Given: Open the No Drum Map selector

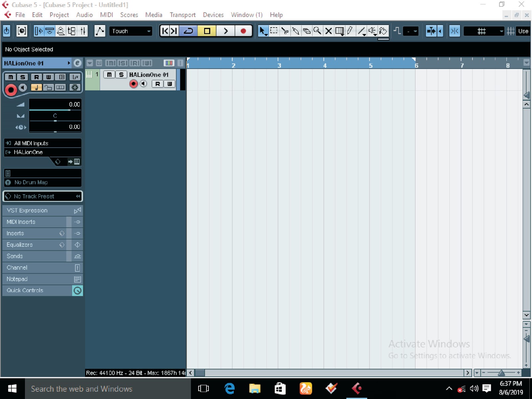Looking at the screenshot, I should pyautogui.click(x=43, y=182).
